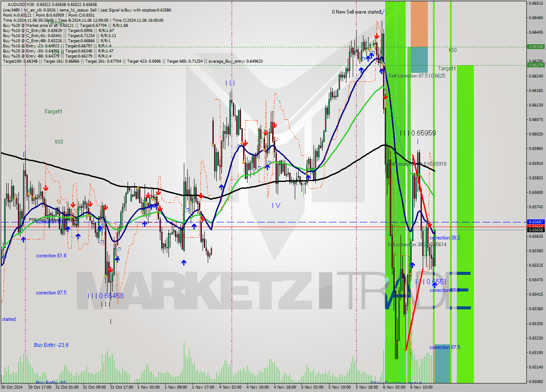Image resolution: width=546 pixels, height=392 pixels.
Task: Click the 0.65855 price axis label
Action: click(x=536, y=178)
